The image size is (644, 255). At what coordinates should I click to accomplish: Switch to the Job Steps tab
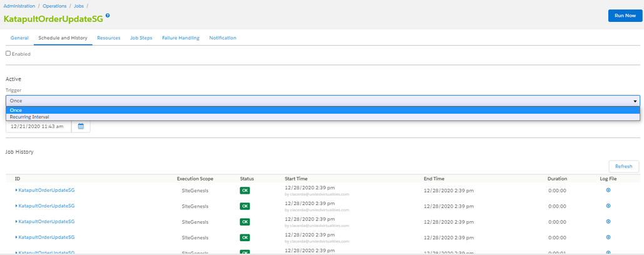pyautogui.click(x=141, y=37)
